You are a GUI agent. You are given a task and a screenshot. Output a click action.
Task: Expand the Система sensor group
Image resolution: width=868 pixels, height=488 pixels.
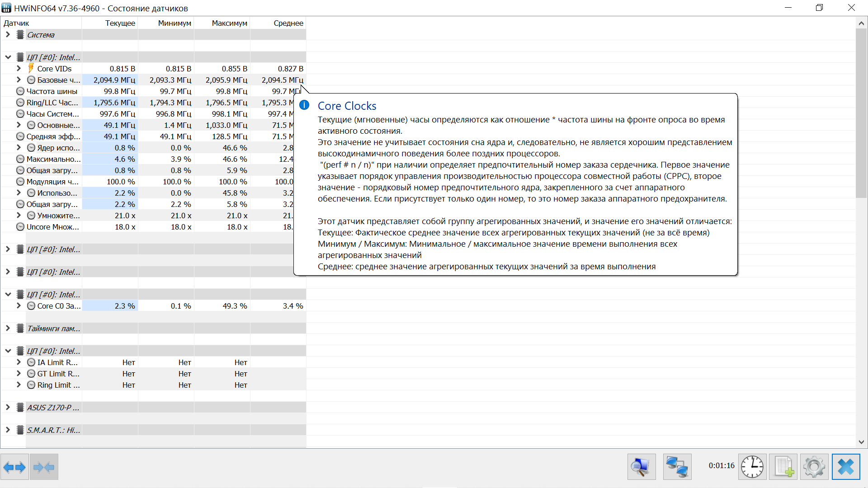tap(8, 35)
